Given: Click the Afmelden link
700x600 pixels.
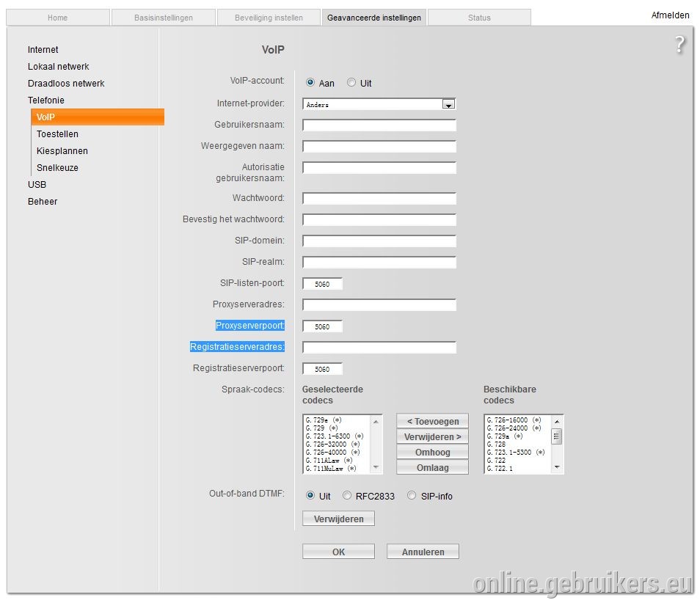Looking at the screenshot, I should [x=670, y=15].
